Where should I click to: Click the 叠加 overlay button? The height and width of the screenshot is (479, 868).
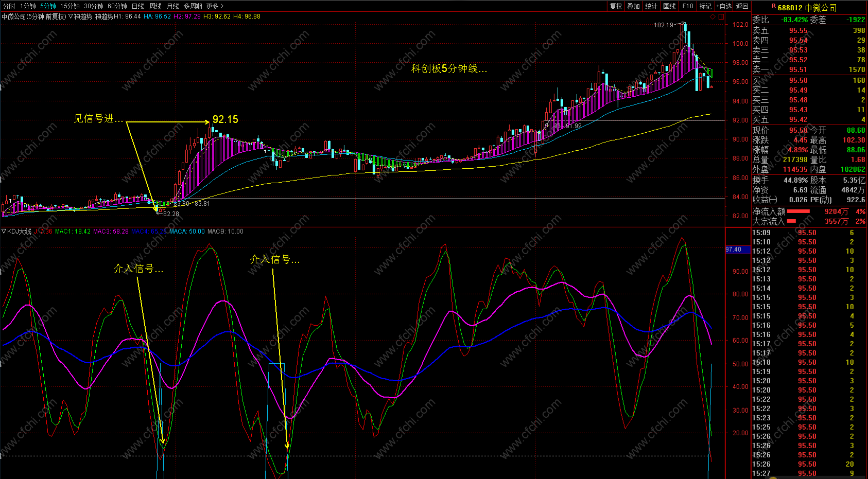pyautogui.click(x=633, y=6)
